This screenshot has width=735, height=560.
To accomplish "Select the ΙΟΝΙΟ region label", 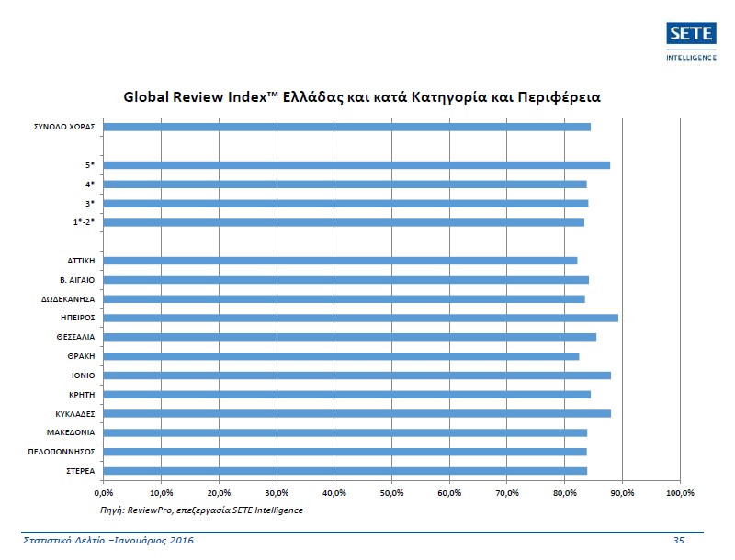I will pos(83,375).
